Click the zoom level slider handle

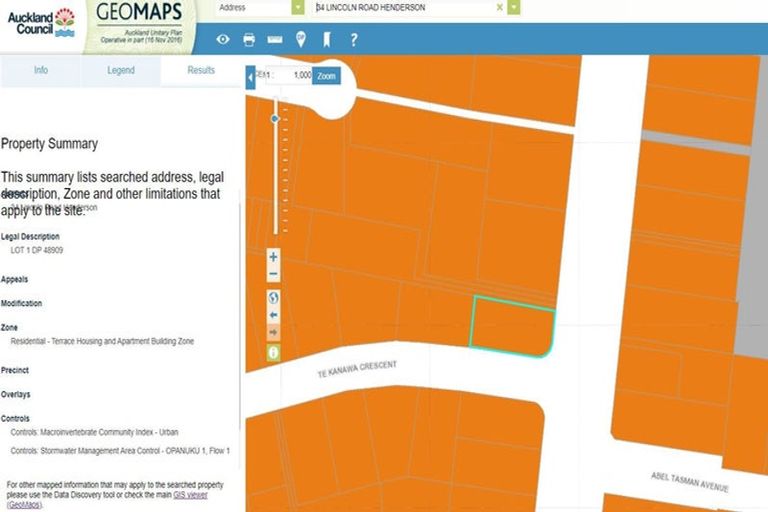click(x=275, y=119)
